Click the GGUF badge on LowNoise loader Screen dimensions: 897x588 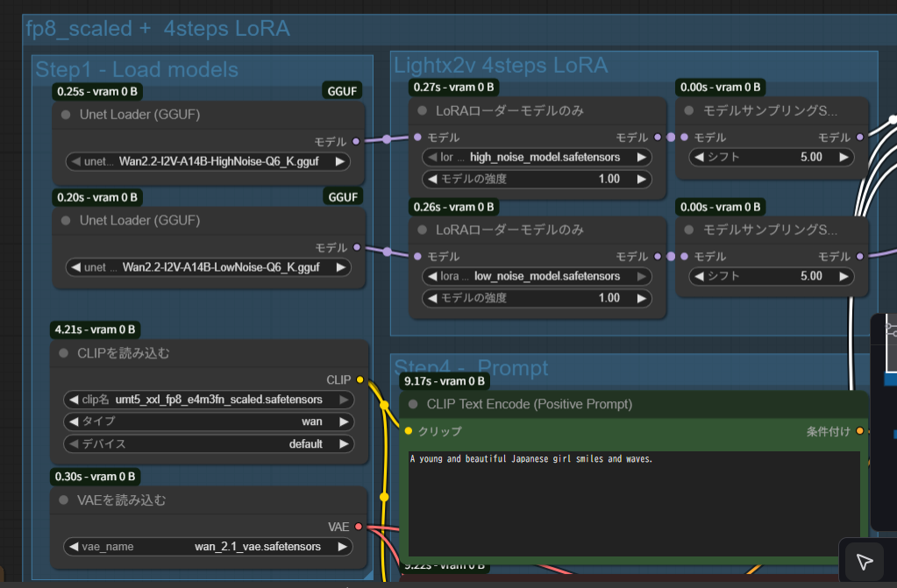click(x=342, y=197)
